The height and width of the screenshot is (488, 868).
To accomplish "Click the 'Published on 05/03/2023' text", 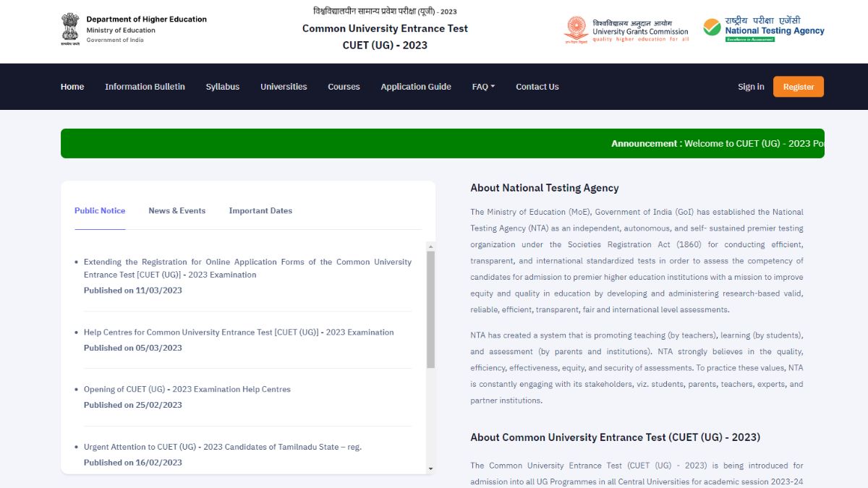I will click(x=133, y=348).
